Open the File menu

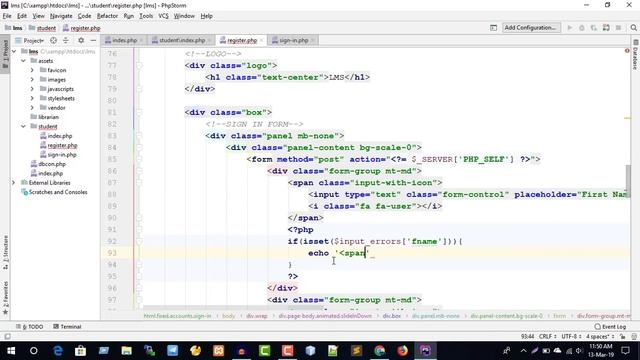click(7, 16)
